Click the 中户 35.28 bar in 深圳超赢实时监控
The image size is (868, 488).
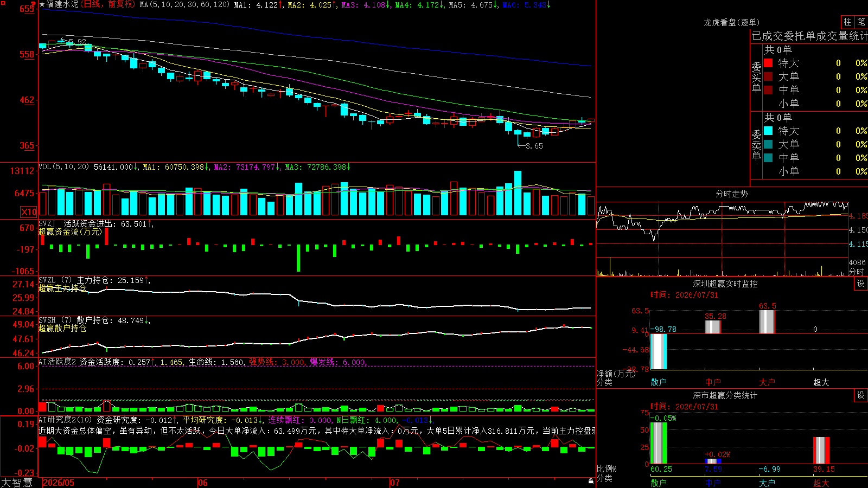[713, 327]
